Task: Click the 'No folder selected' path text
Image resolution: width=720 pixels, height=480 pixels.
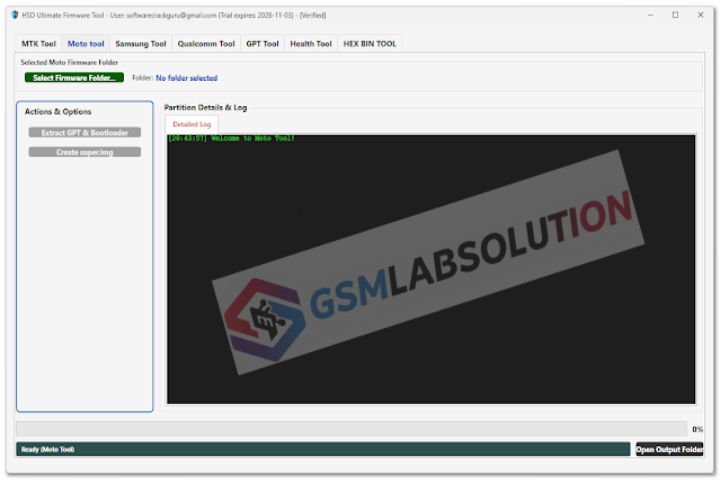Action: pyautogui.click(x=186, y=78)
